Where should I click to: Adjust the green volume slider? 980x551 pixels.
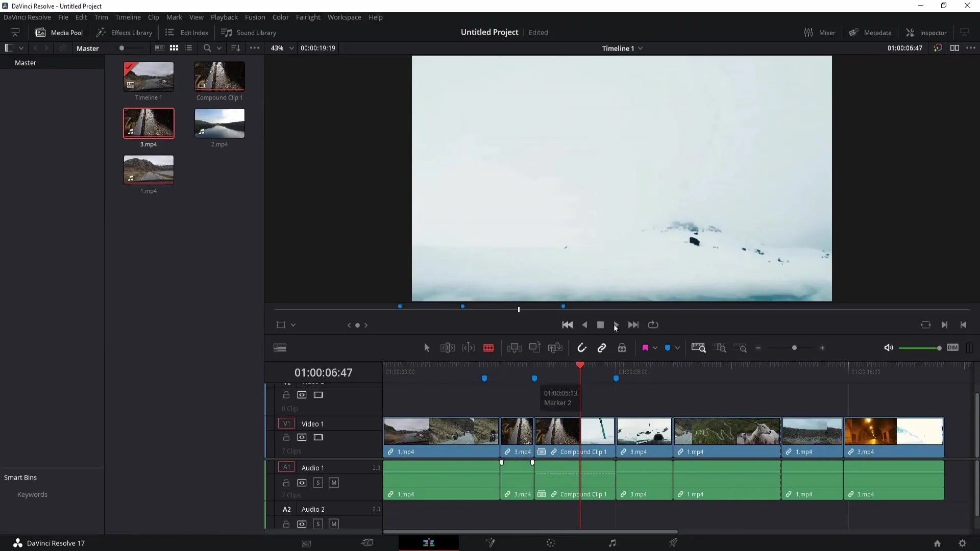[x=920, y=348]
